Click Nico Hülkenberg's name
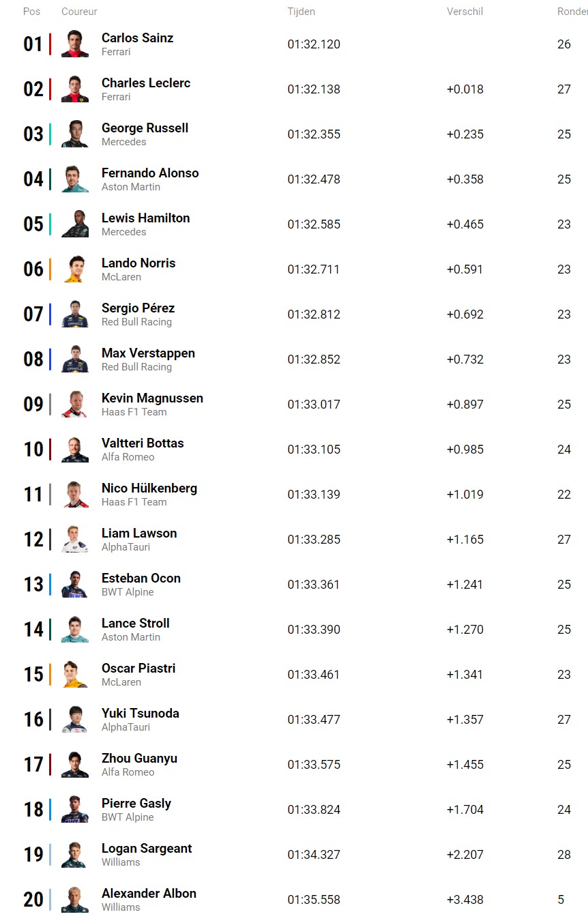 (149, 488)
